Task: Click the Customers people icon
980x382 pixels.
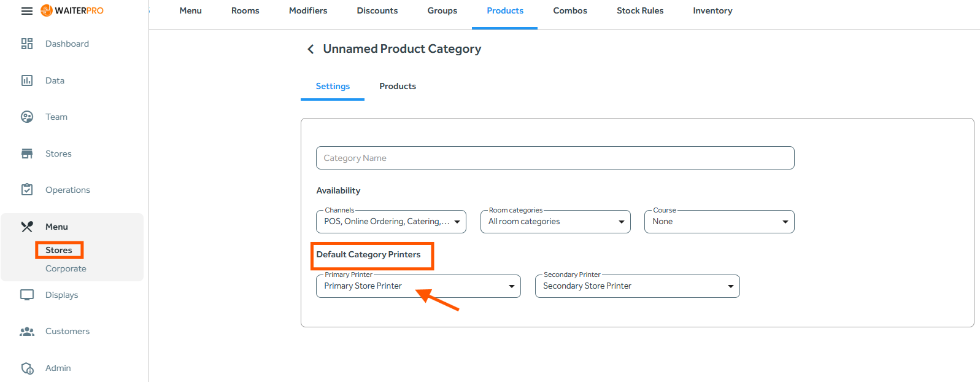Action: (x=27, y=332)
